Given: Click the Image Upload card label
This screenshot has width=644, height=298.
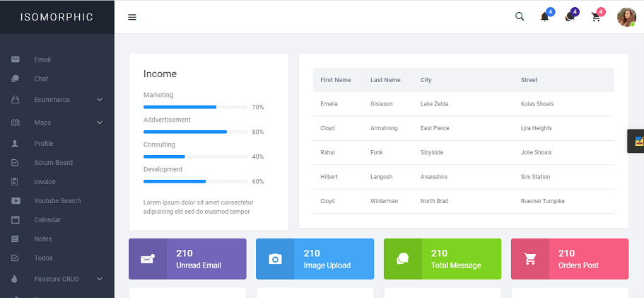Looking at the screenshot, I should (327, 265).
